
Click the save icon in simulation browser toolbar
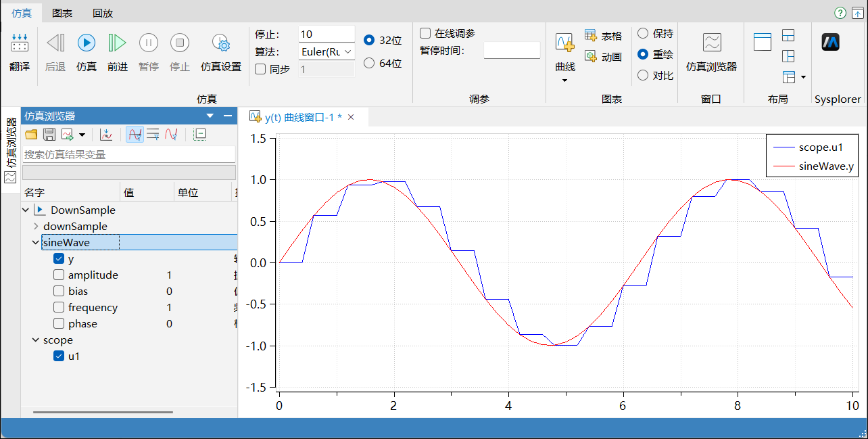(x=49, y=135)
